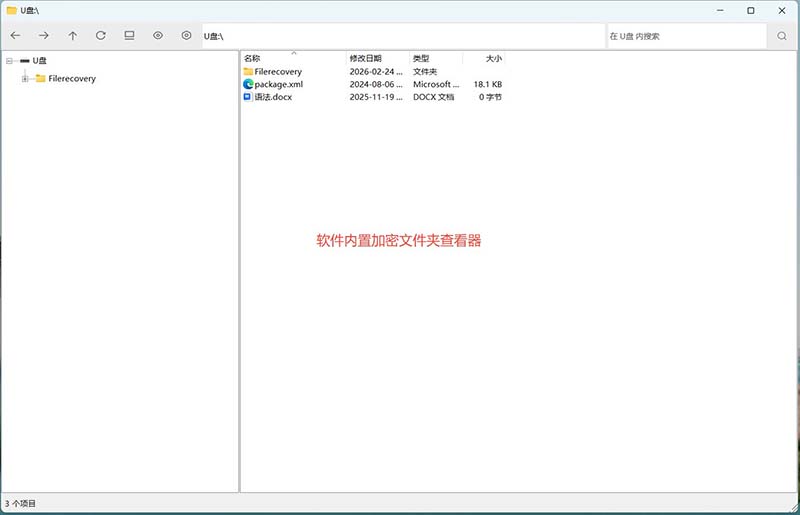Click the Microsoft type cell of package.xml
Screen dimensions: 800x515
pos(436,84)
